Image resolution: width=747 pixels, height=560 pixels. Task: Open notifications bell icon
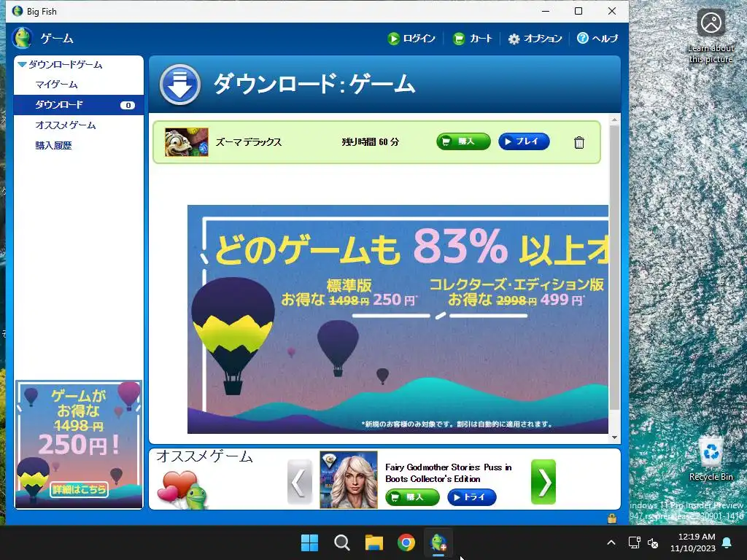pyautogui.click(x=727, y=542)
